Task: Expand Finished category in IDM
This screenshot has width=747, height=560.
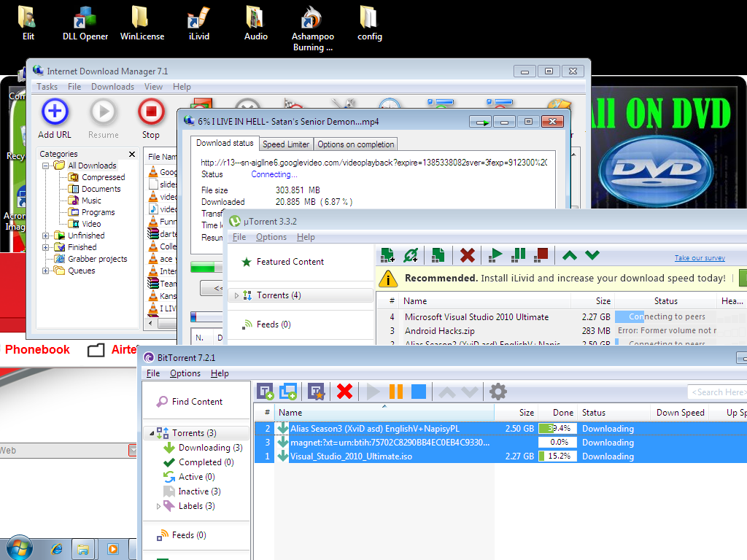Action: click(46, 247)
